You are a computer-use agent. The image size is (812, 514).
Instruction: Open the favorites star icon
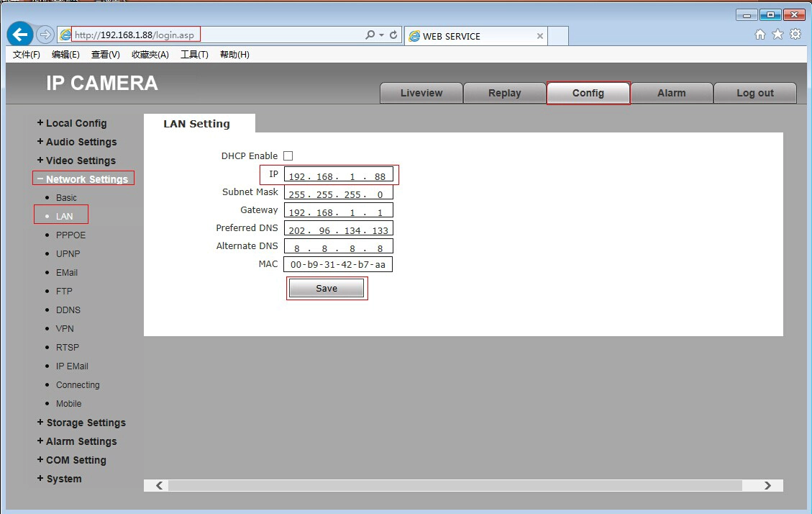coord(777,35)
